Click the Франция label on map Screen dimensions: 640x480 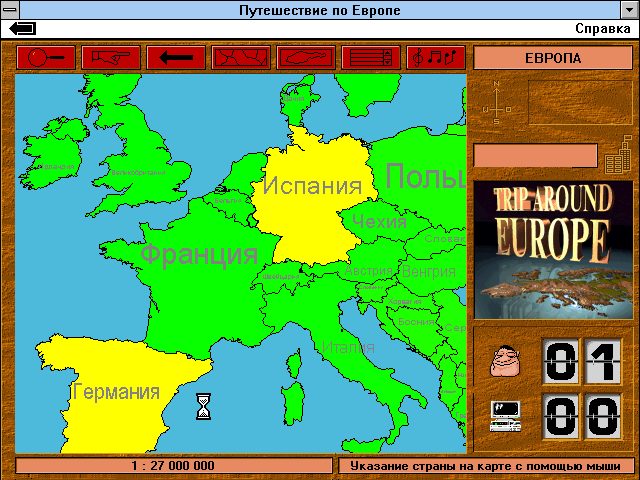[x=199, y=254]
